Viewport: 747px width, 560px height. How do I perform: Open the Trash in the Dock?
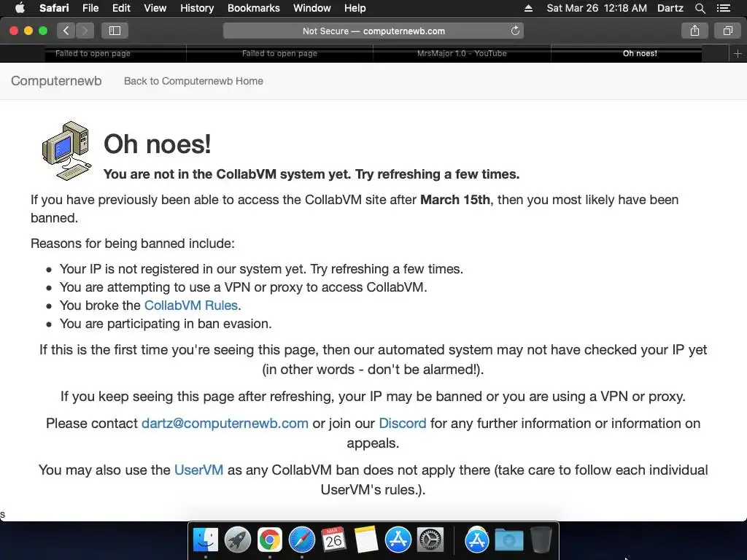pos(541,540)
